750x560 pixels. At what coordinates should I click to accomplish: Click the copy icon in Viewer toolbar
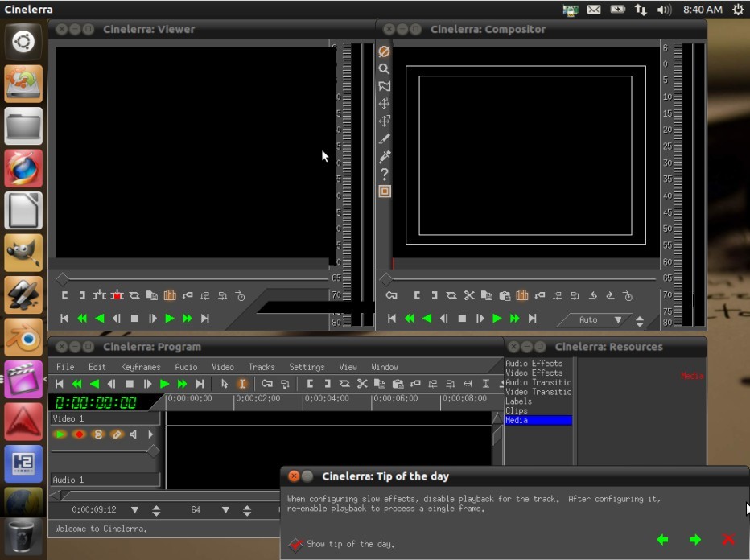click(151, 295)
